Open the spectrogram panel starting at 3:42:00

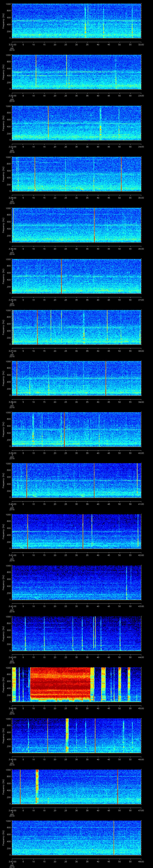pyautogui.click(x=76, y=583)
